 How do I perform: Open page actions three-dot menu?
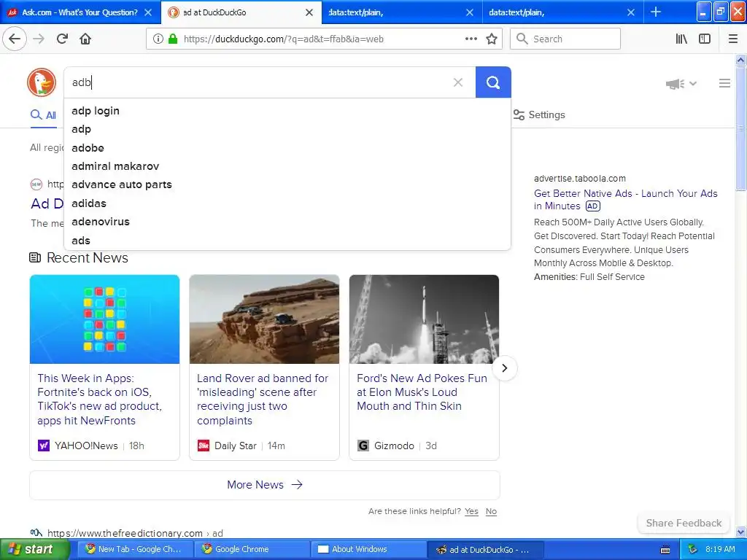coord(471,39)
